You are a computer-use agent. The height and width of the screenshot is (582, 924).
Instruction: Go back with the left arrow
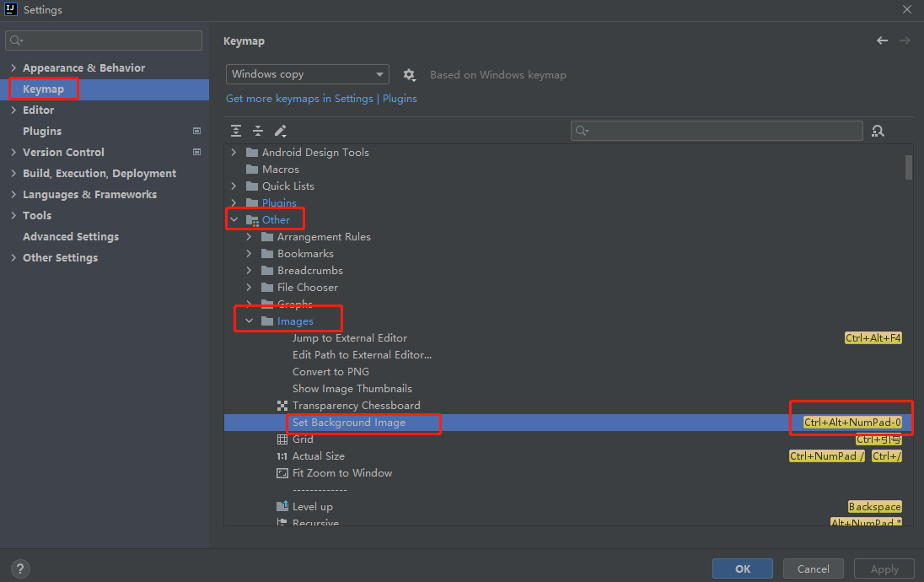point(882,40)
